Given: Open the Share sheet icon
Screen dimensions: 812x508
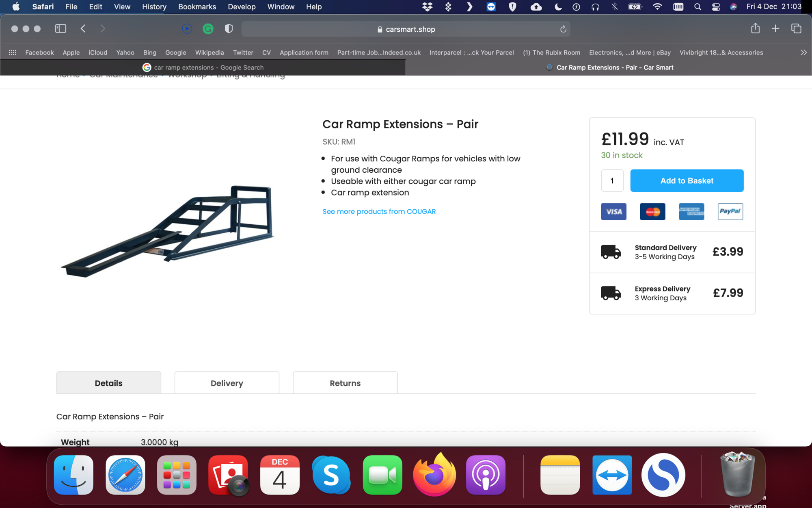Looking at the screenshot, I should [x=755, y=28].
